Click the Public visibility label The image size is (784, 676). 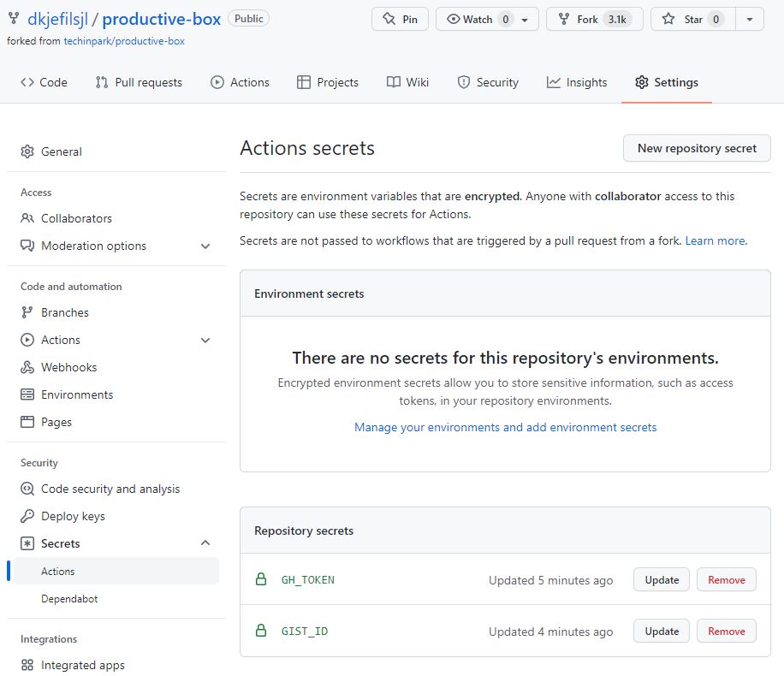[248, 19]
